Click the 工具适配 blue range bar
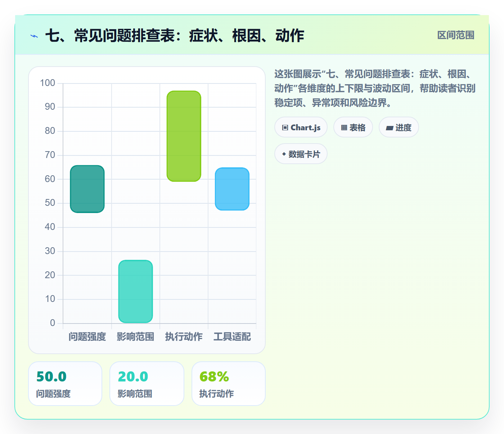The width and height of the screenshot is (504, 434). [232, 189]
